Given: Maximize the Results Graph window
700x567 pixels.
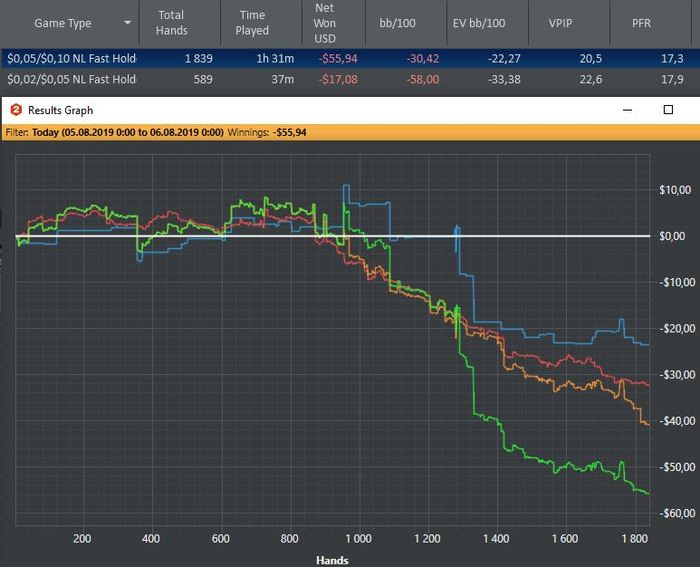Looking at the screenshot, I should (x=668, y=110).
